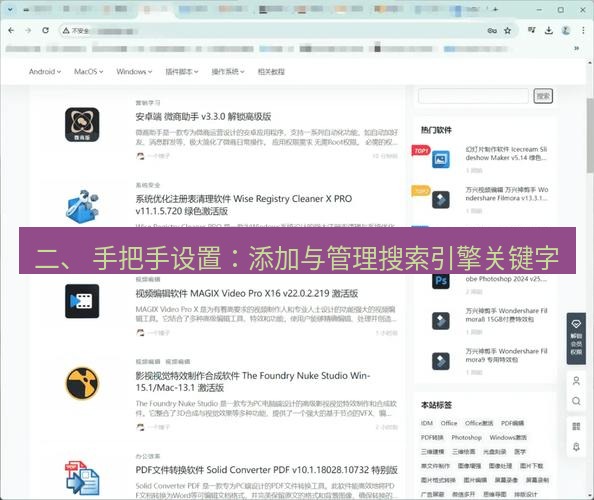Screen dimensions: 594x500
Task: Open the 不安全 site security warning
Action: (76, 31)
